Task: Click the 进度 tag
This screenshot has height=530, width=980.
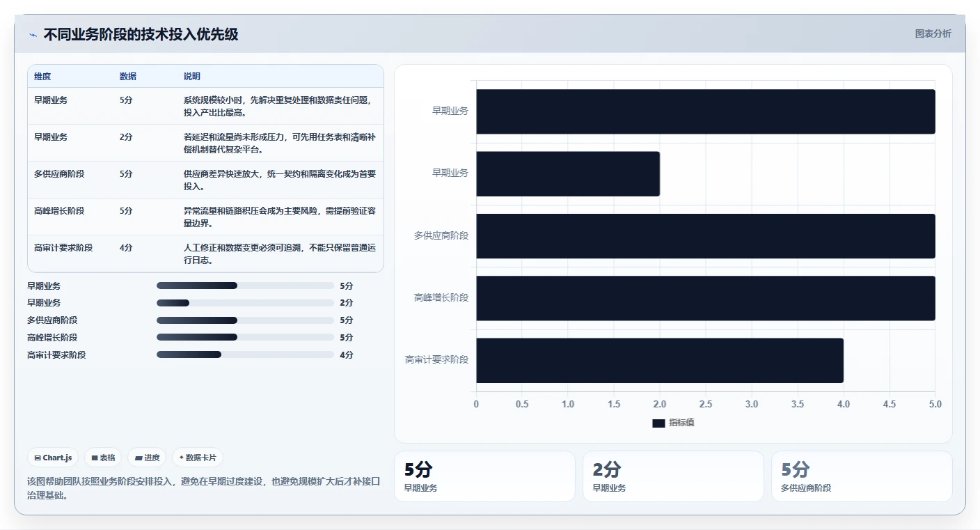Action: [x=147, y=458]
